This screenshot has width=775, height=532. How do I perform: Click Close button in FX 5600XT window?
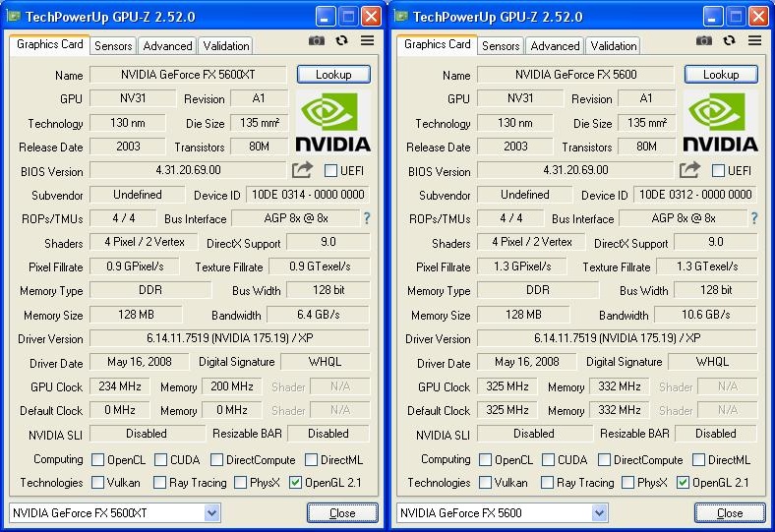[x=342, y=513]
